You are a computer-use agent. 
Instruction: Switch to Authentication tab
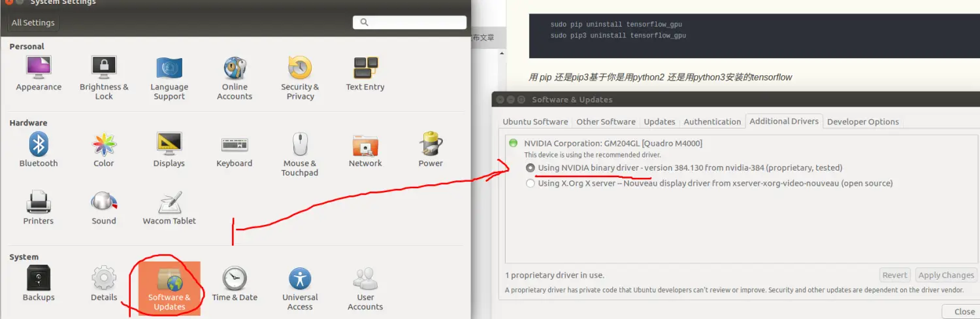[x=712, y=122]
